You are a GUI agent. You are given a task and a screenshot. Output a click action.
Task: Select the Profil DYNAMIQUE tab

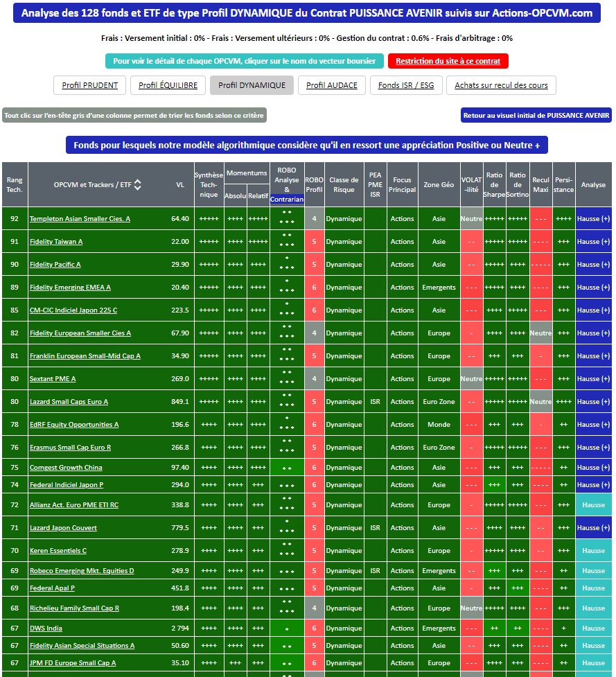(252, 85)
